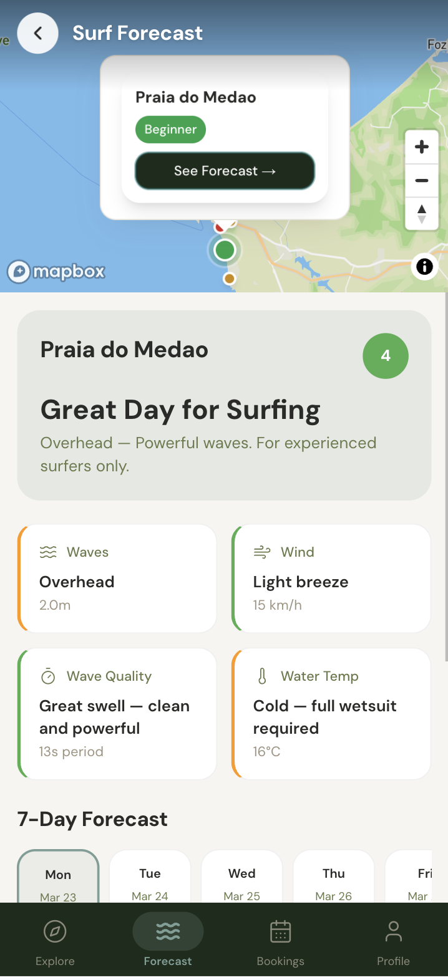This screenshot has width=448, height=980.
Task: Tap the map information icon
Action: tap(424, 267)
